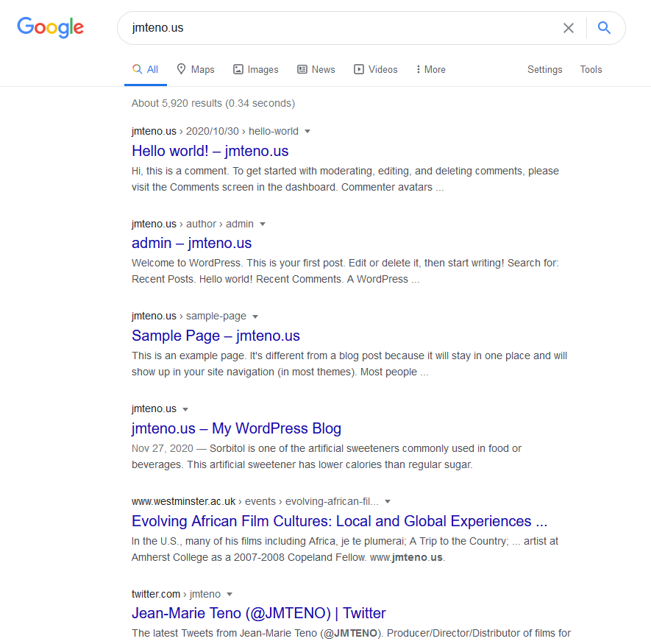The height and width of the screenshot is (644, 651).
Task: Click the 'jmteno.us › 2020/10/30 › hello-world' breadcrumb
Action: tap(215, 131)
